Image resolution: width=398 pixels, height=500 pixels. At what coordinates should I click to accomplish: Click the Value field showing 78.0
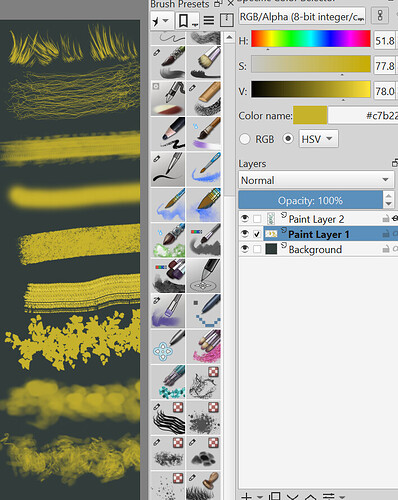[386, 91]
